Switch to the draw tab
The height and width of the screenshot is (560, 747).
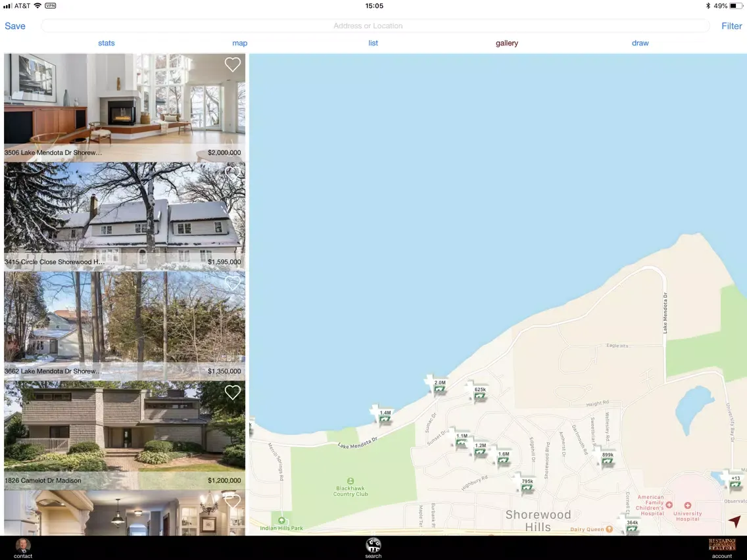[x=640, y=43]
